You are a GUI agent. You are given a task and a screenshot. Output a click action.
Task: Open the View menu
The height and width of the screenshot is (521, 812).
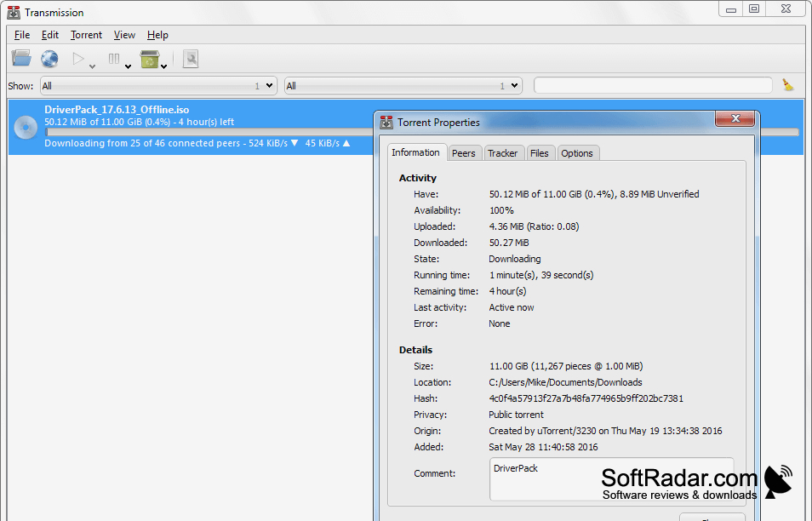124,35
